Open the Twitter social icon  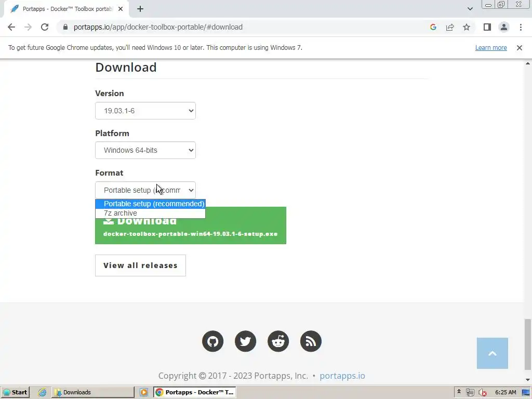(245, 341)
